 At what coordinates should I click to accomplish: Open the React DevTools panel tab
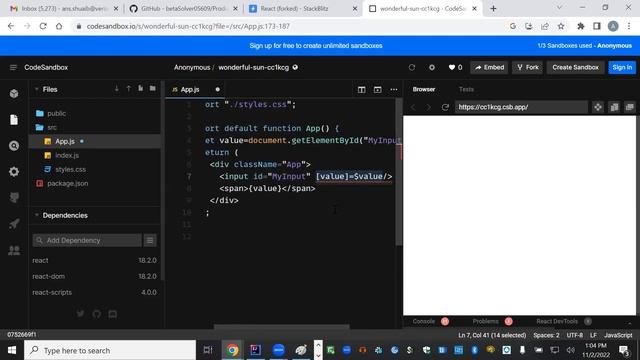[x=557, y=321]
